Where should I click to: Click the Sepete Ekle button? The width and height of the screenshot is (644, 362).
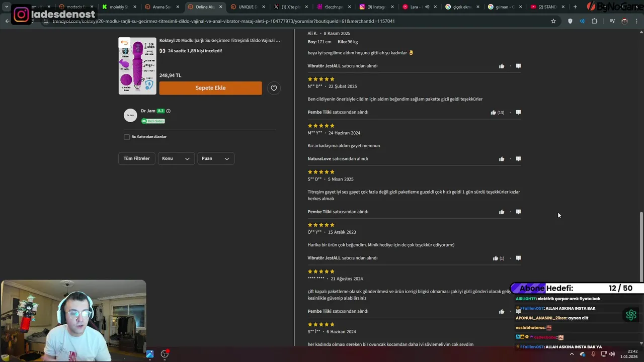[x=210, y=88]
